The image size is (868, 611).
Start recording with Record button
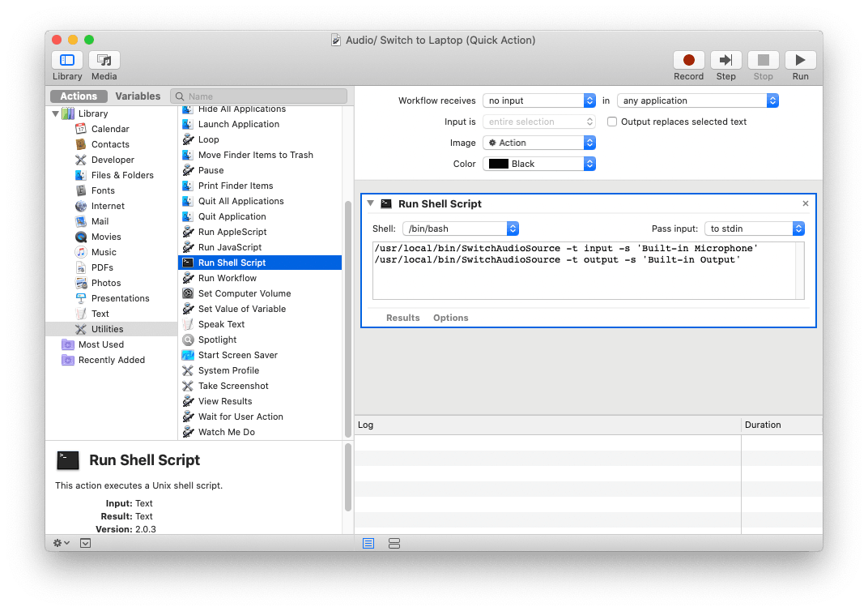pos(688,60)
